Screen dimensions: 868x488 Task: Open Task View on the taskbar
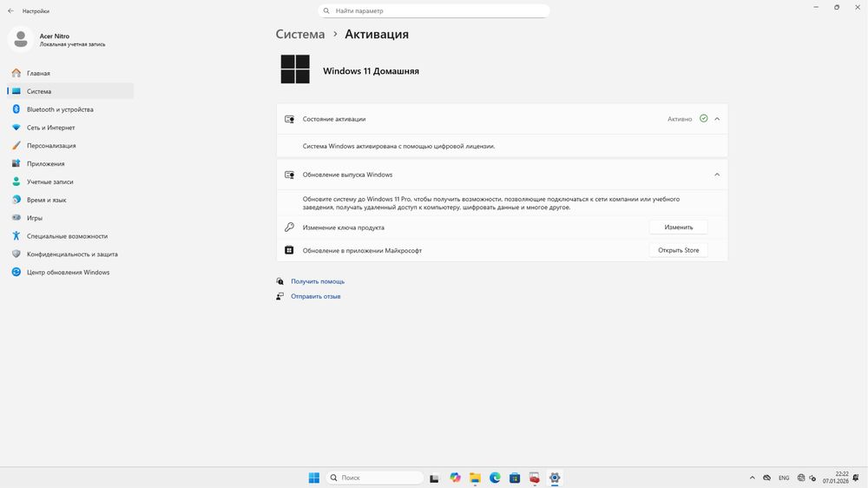point(435,478)
